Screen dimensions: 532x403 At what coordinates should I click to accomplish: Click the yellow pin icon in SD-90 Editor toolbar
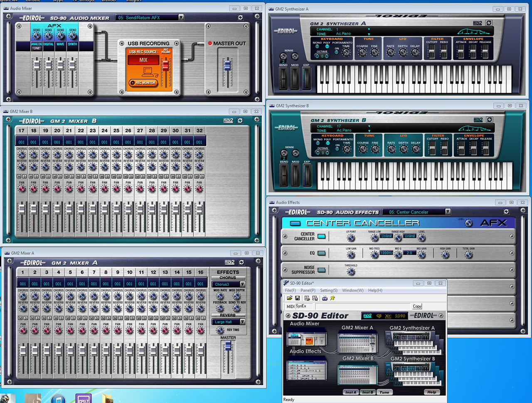point(332,298)
